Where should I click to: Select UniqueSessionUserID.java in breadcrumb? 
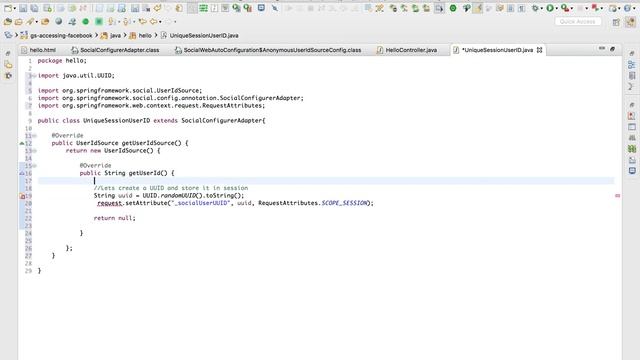coord(204,36)
